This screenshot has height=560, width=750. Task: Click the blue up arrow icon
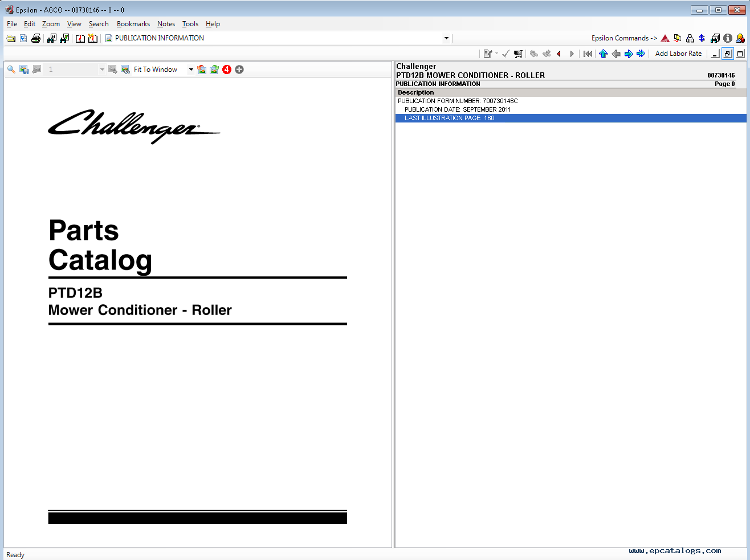coord(604,54)
